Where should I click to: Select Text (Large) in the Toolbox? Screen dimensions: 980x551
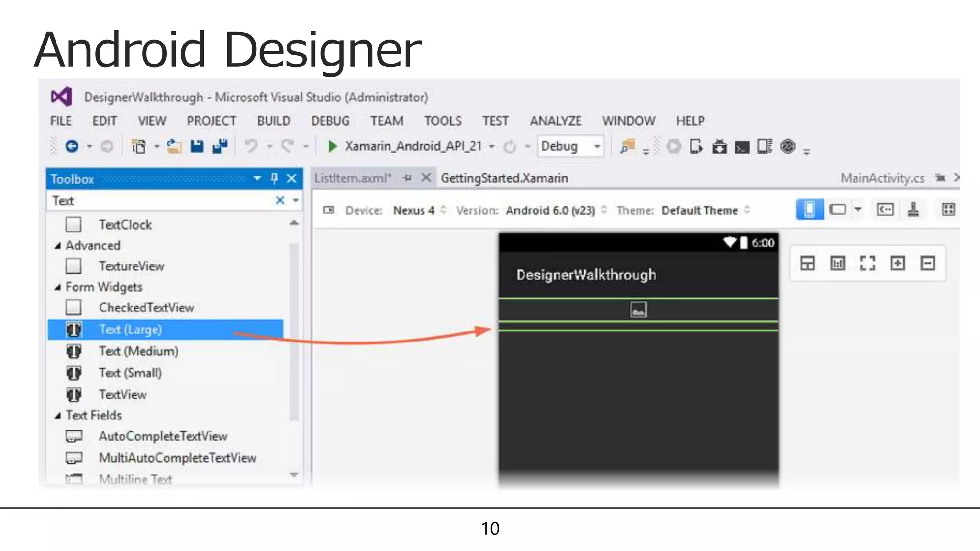click(166, 330)
